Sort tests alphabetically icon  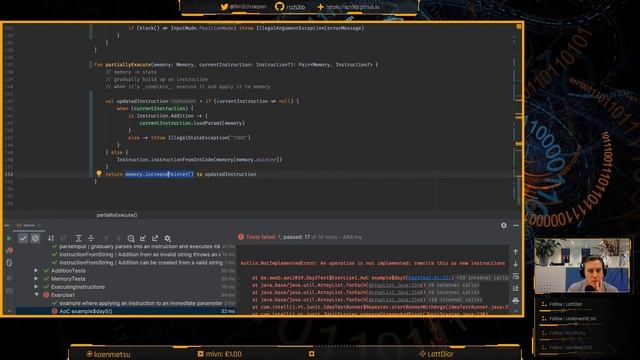[51, 238]
